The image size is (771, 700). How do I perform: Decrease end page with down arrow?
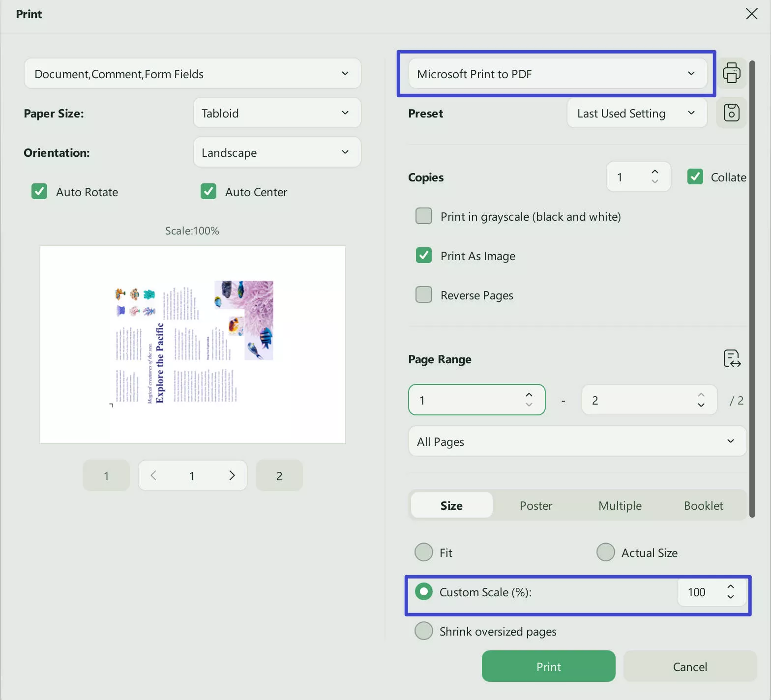[x=701, y=405]
